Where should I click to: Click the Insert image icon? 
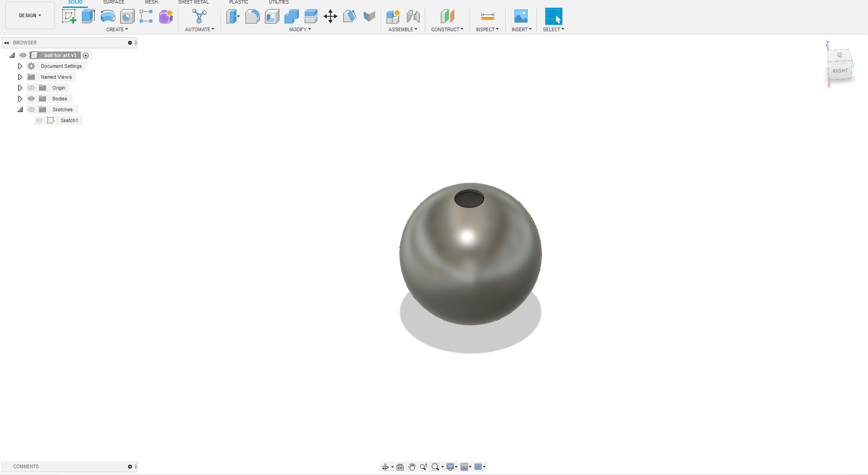pyautogui.click(x=521, y=17)
